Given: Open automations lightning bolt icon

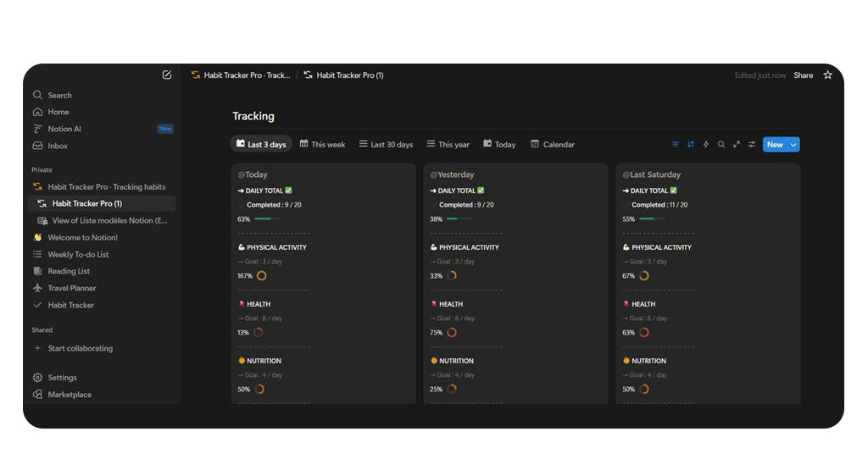Looking at the screenshot, I should coord(706,145).
